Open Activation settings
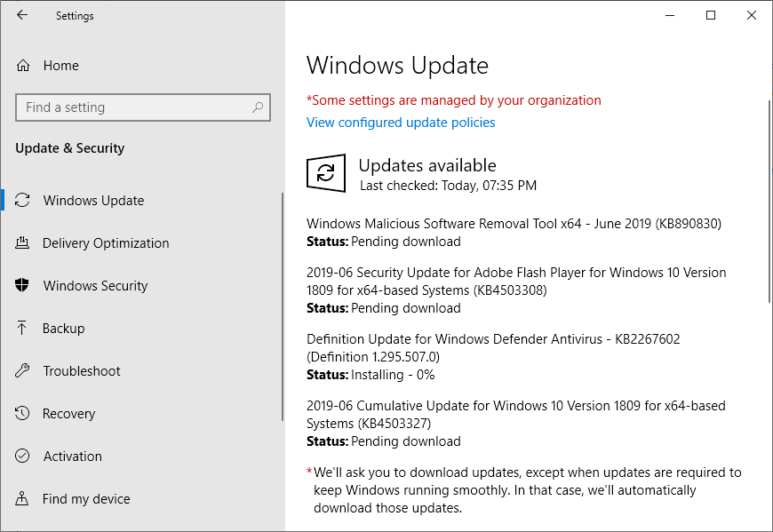This screenshot has width=773, height=532. [x=73, y=457]
